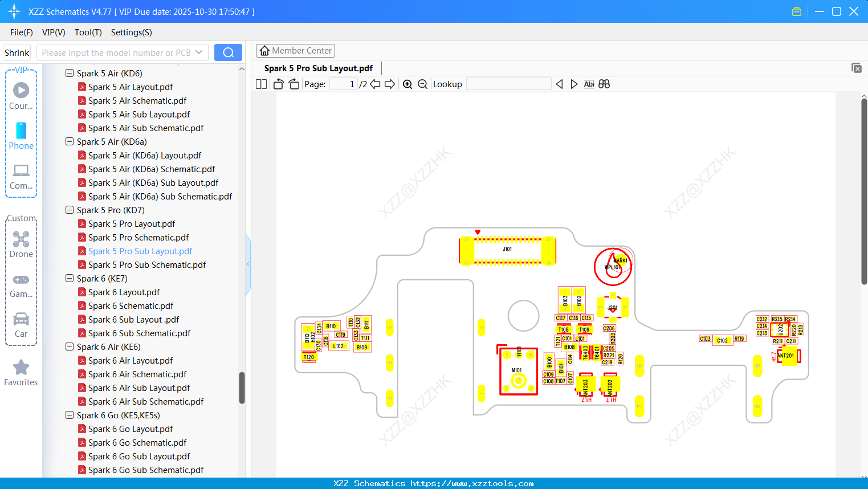Zoom in on the PDF layout
This screenshot has height=489, width=868.
point(407,84)
